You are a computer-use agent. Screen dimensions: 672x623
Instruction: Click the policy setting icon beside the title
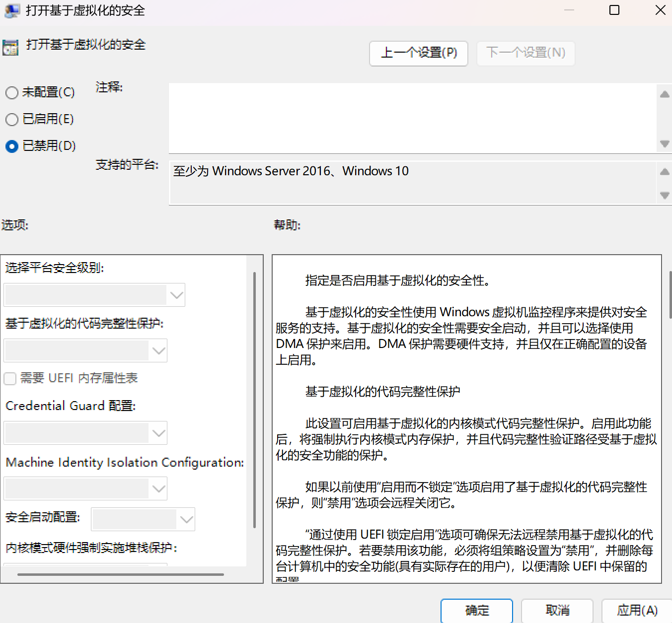click(10, 48)
